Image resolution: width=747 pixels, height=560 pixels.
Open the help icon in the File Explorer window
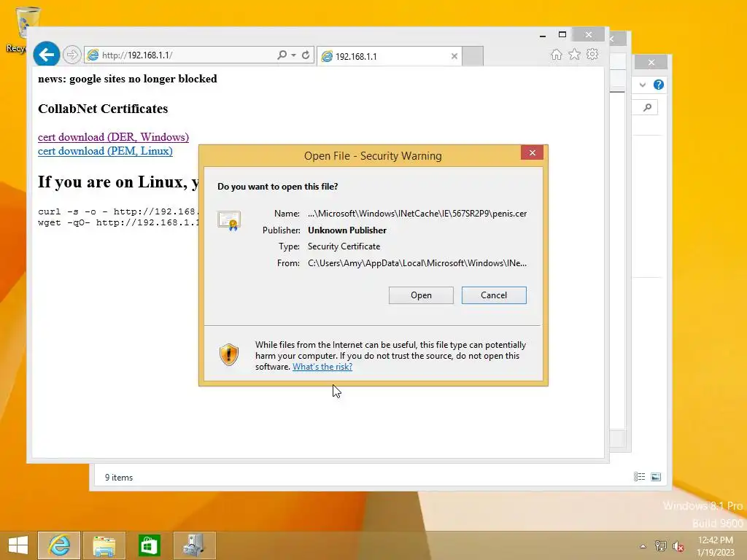pyautogui.click(x=659, y=85)
